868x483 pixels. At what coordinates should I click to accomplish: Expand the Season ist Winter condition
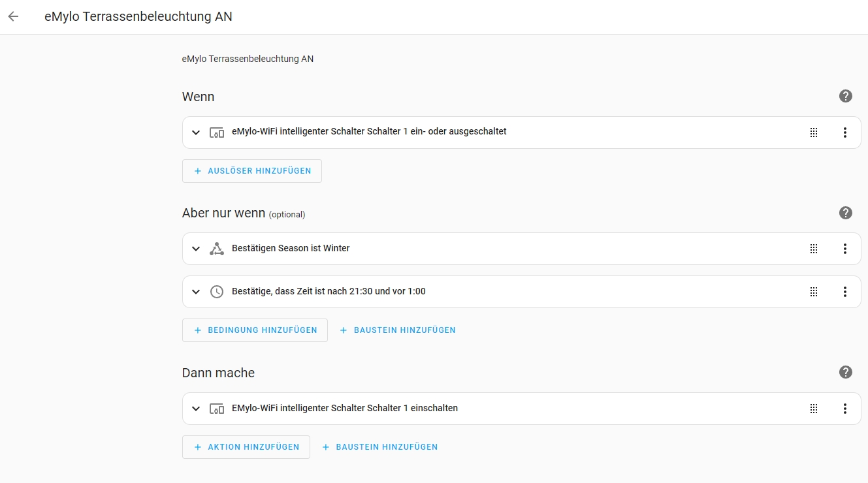[196, 249]
